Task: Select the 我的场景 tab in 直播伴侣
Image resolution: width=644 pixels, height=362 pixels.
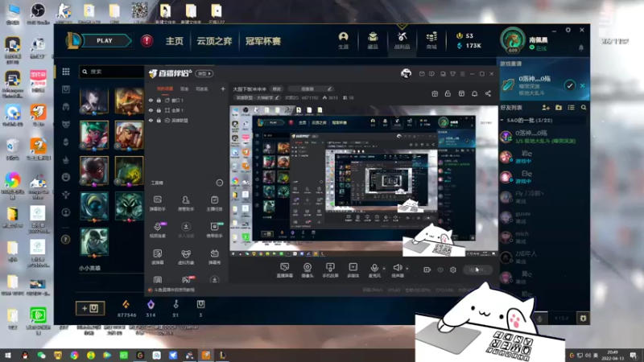Action: click(165, 88)
